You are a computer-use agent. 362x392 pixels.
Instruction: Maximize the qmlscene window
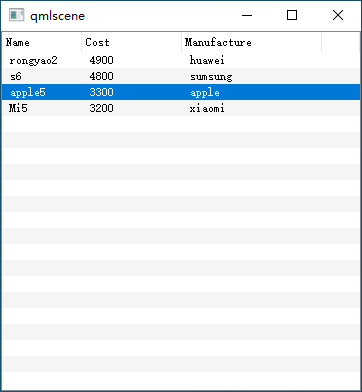coord(292,15)
